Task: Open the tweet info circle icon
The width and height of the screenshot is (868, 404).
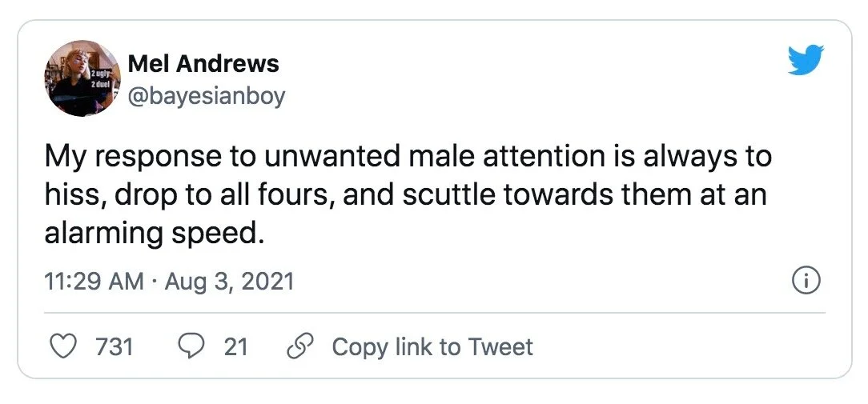Action: pos(806,281)
